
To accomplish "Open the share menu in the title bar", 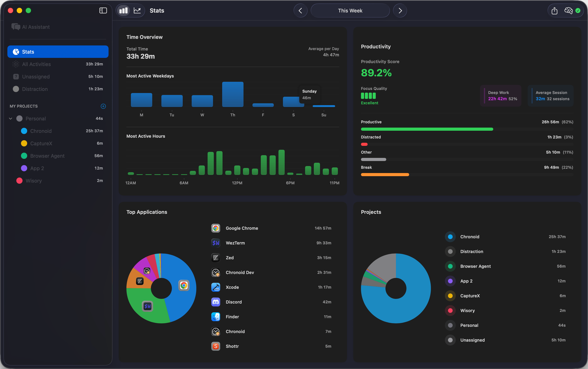I will [x=554, y=11].
